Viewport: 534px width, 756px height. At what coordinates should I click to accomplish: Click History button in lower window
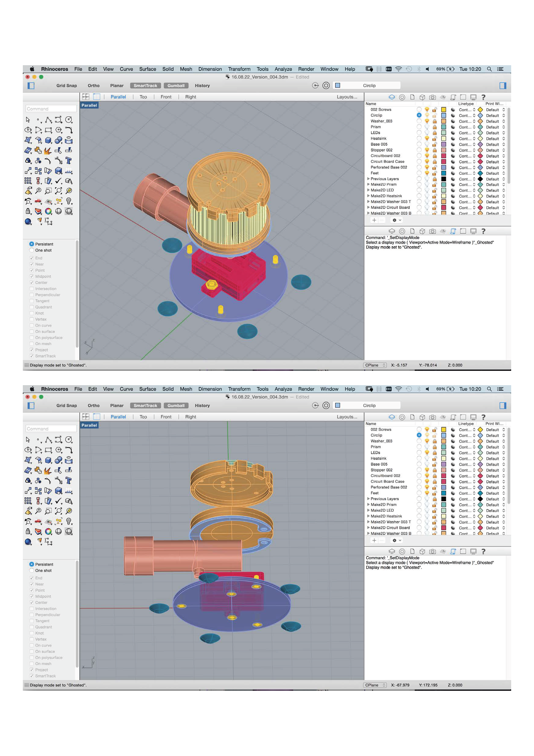point(202,406)
